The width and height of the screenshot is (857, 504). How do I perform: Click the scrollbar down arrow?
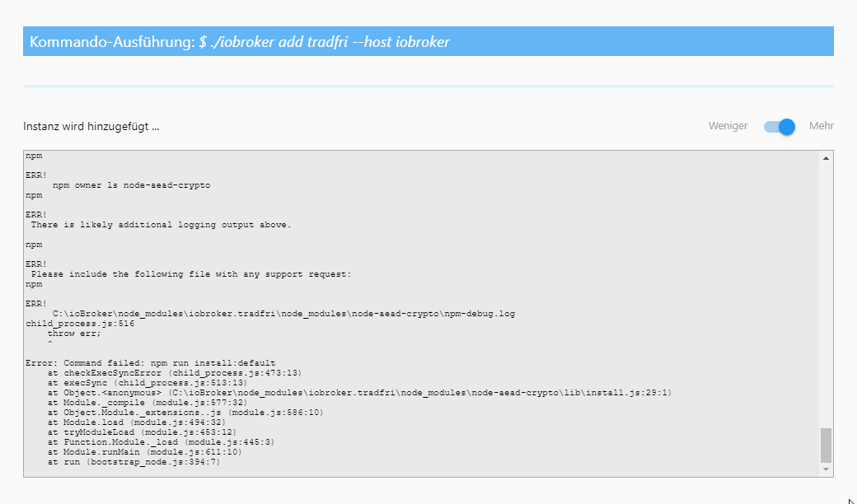coord(826,469)
